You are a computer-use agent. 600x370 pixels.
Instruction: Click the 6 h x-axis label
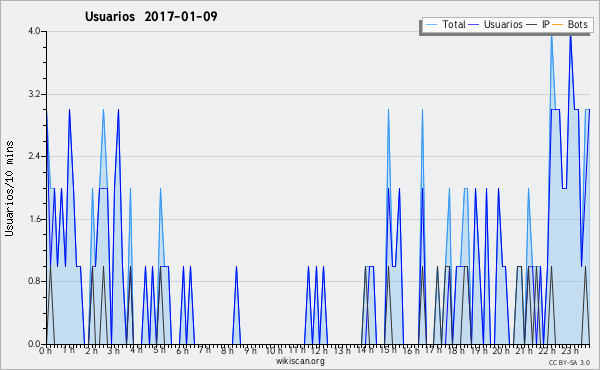coord(182,351)
